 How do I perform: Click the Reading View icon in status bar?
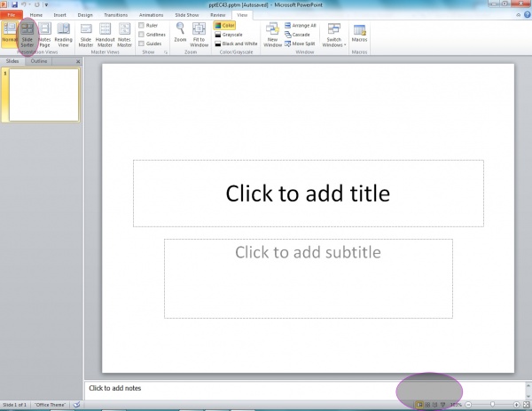click(x=435, y=405)
